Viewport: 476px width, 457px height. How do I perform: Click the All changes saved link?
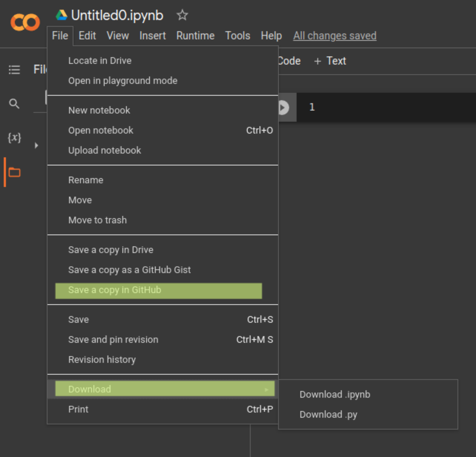pos(335,36)
